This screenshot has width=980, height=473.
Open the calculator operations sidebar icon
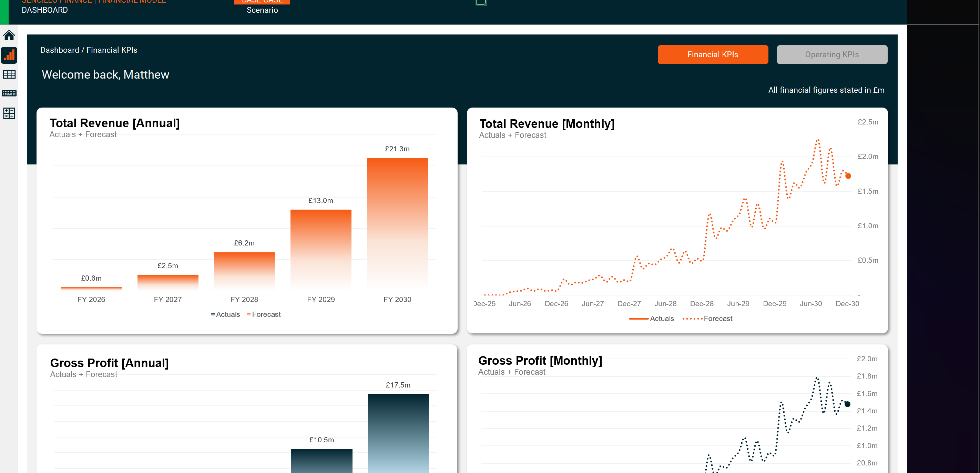tap(9, 113)
